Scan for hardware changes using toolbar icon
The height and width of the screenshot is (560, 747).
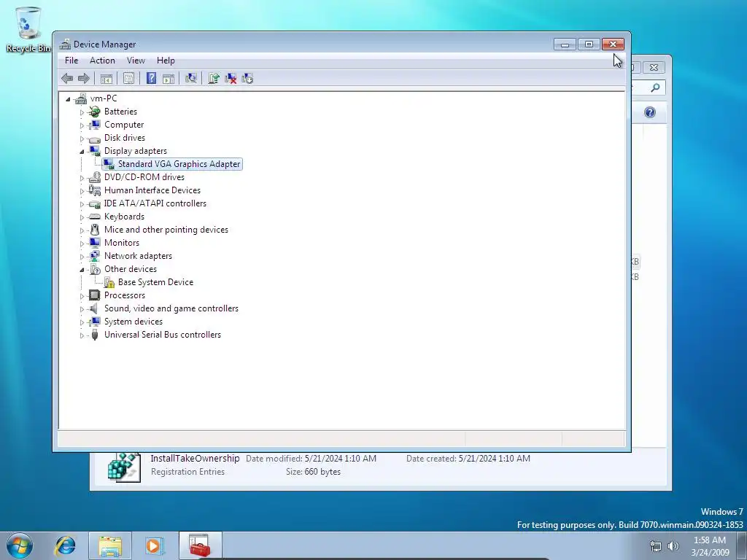pyautogui.click(x=191, y=79)
